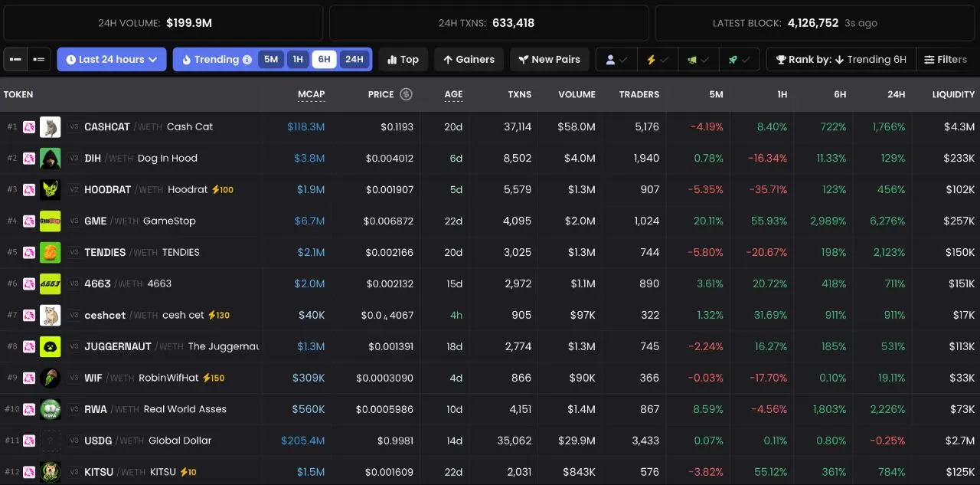Switch to the detailed list view icon

pos(39,59)
